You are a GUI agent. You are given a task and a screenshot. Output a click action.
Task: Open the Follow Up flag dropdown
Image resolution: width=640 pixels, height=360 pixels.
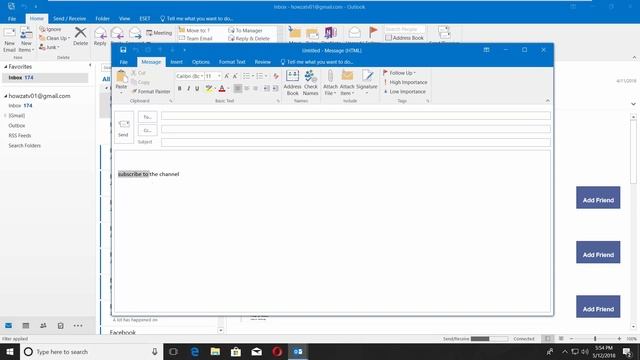pos(399,73)
